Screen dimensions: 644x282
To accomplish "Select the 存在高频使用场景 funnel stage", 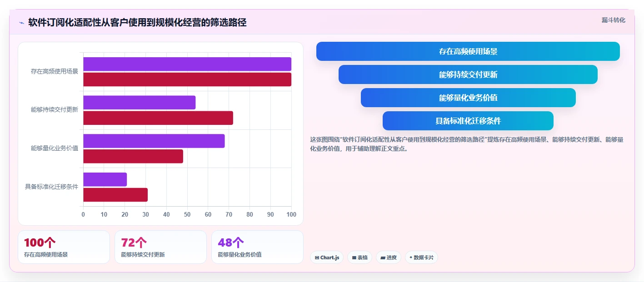I will point(468,51).
